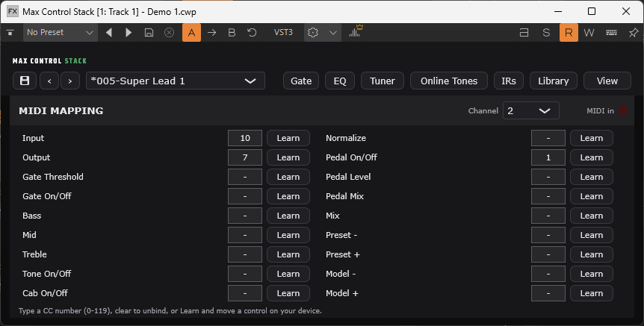Click the Pedal On/Off CC field
644x326 pixels.
pos(548,157)
